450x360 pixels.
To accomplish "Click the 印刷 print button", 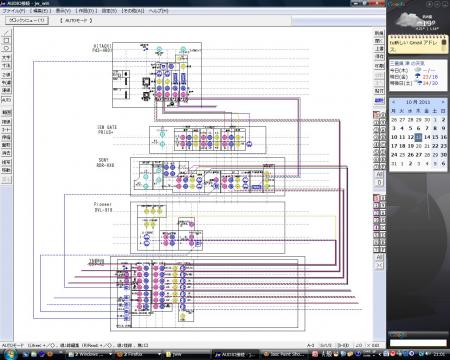I will [379, 66].
